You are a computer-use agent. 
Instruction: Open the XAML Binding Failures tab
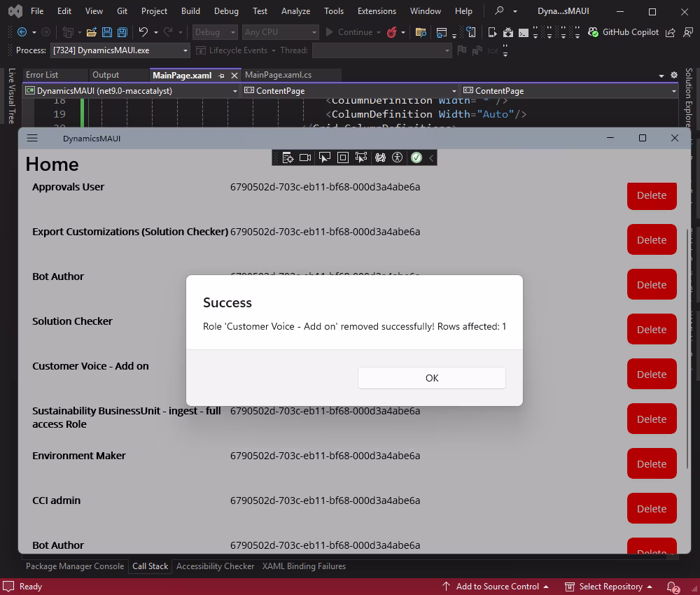pos(304,566)
